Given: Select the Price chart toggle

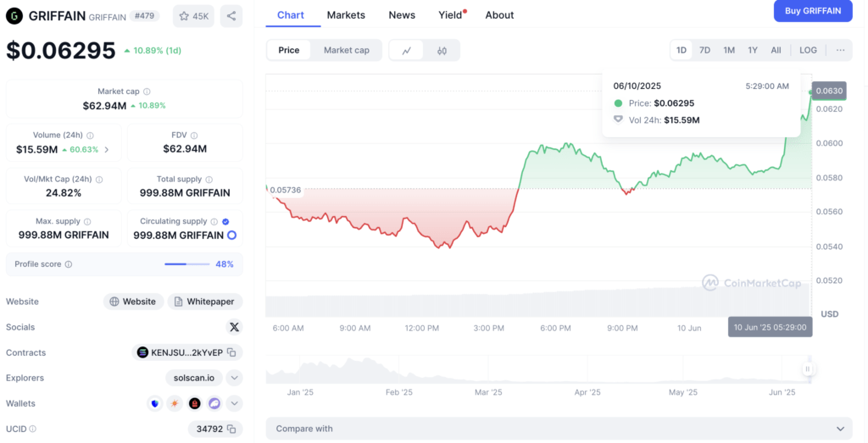Looking at the screenshot, I should pos(289,50).
